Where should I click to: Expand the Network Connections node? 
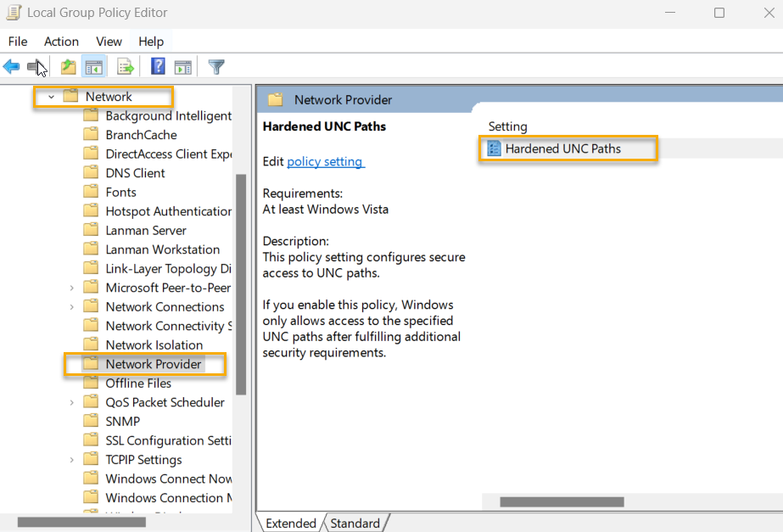click(71, 306)
